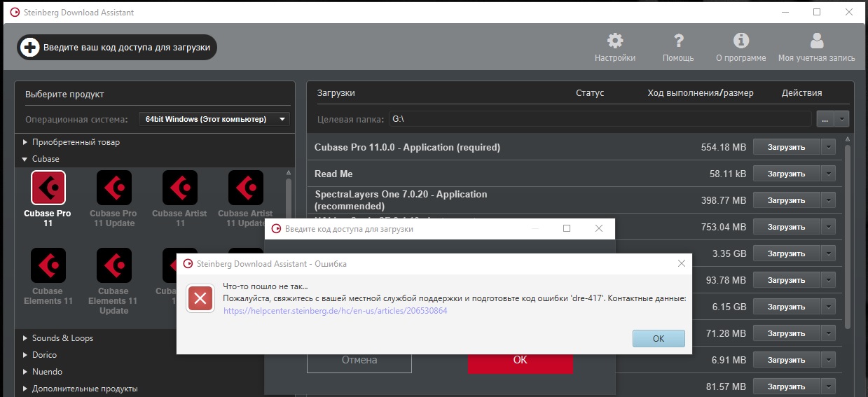Expand the Sounds & Loops category
Image resolution: width=868 pixels, height=397 pixels.
tap(26, 338)
